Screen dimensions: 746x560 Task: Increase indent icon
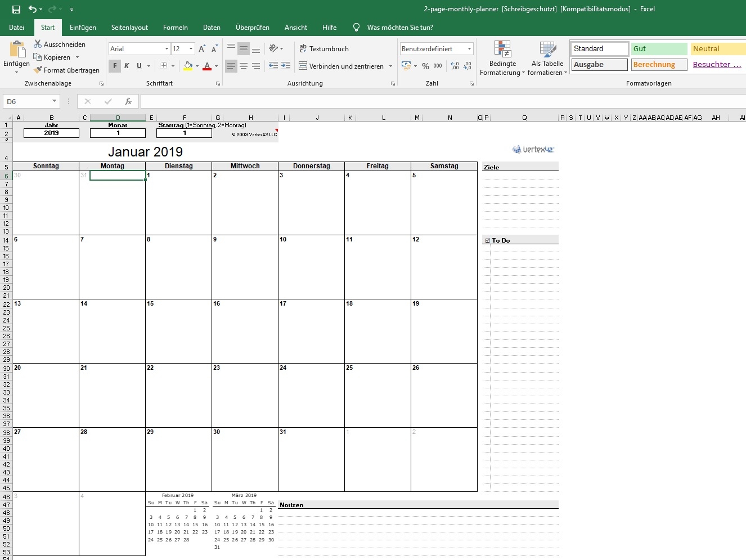pyautogui.click(x=286, y=66)
